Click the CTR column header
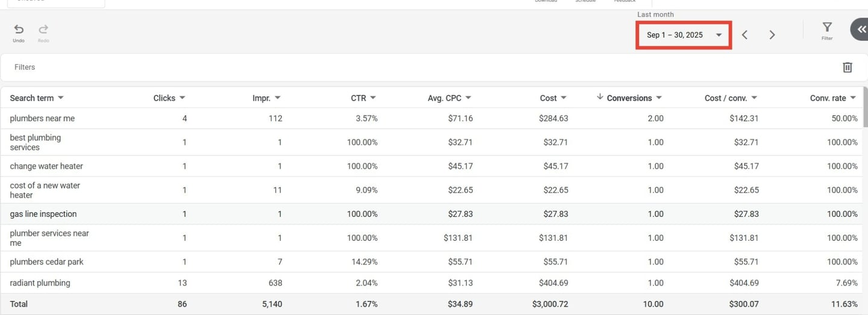 point(358,98)
